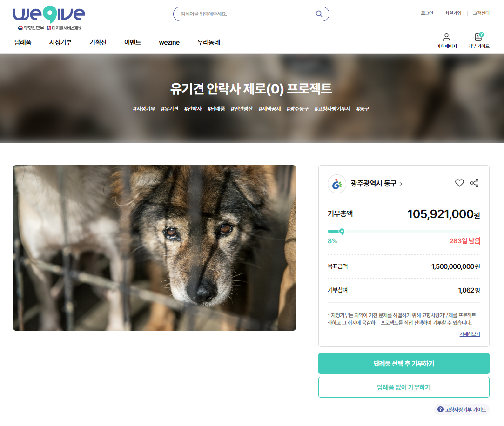Open the 지정기부 menu
The width and height of the screenshot is (504, 426).
60,42
